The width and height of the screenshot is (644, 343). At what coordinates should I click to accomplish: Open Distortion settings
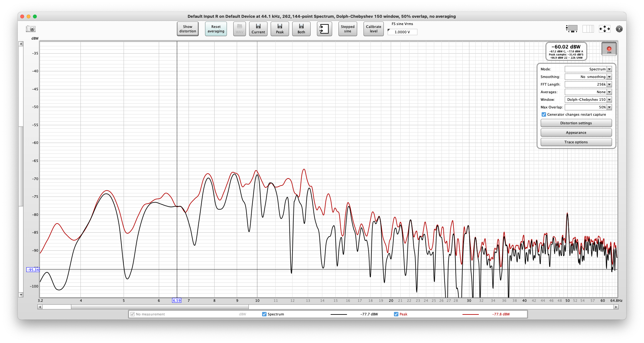point(576,123)
